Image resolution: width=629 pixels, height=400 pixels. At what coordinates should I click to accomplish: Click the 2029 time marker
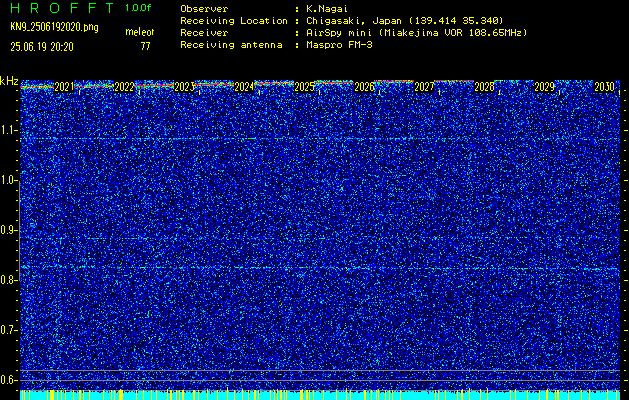(544, 87)
